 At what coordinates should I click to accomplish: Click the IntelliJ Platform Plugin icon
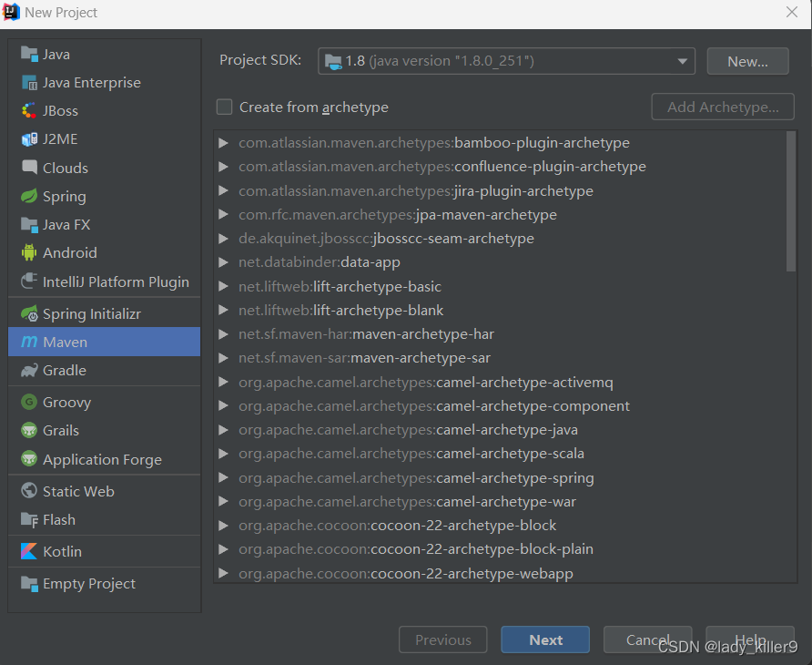click(29, 281)
